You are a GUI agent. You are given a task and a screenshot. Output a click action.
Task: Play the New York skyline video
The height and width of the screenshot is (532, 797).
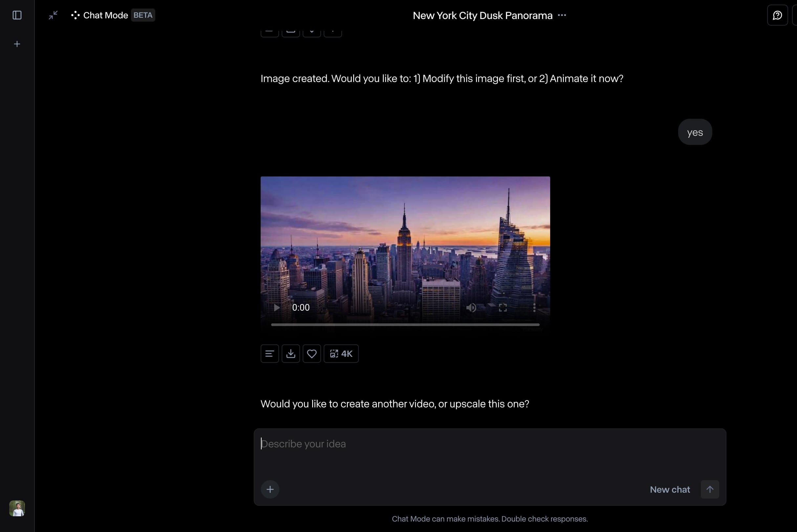(277, 308)
